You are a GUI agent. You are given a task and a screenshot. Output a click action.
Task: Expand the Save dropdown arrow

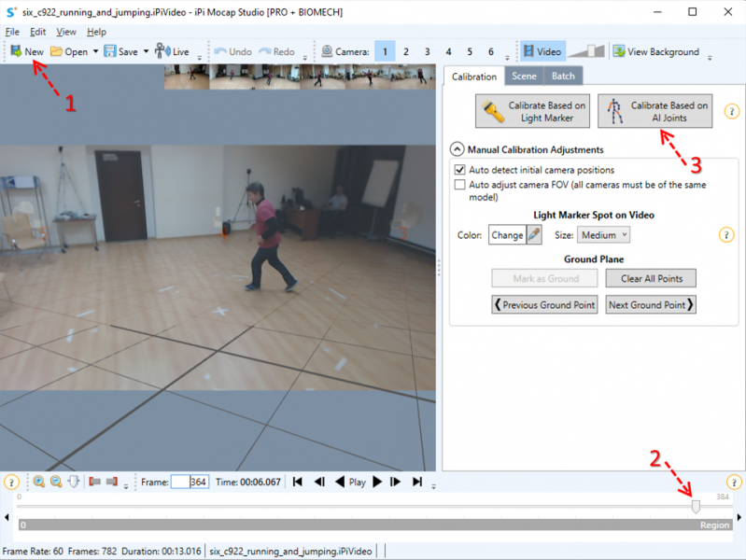146,51
